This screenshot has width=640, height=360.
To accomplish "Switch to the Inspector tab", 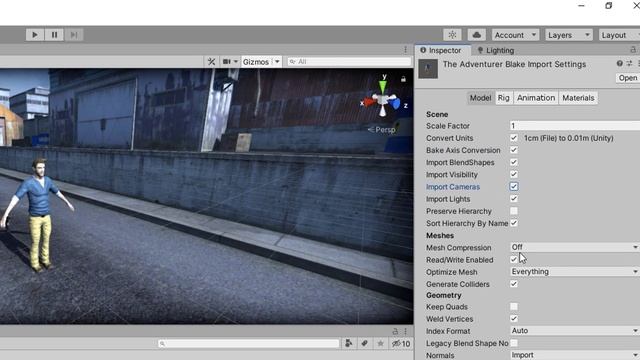I will (441, 50).
